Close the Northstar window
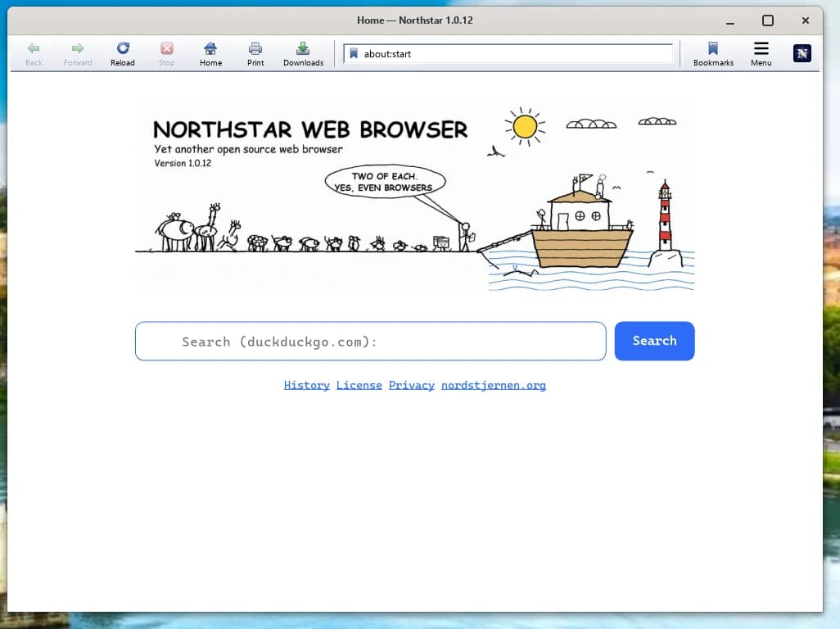840x629 pixels. [x=805, y=20]
